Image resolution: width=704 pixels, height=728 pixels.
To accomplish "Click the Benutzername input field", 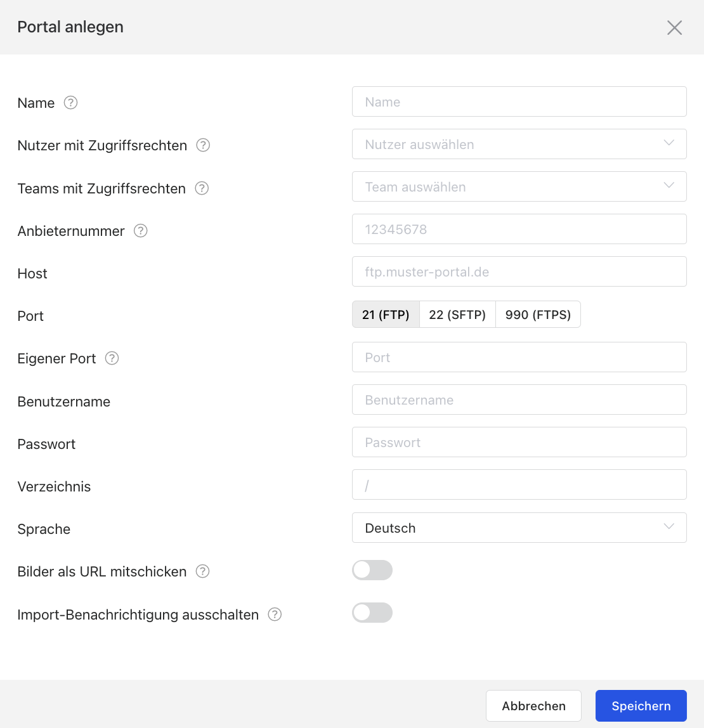I will click(519, 400).
